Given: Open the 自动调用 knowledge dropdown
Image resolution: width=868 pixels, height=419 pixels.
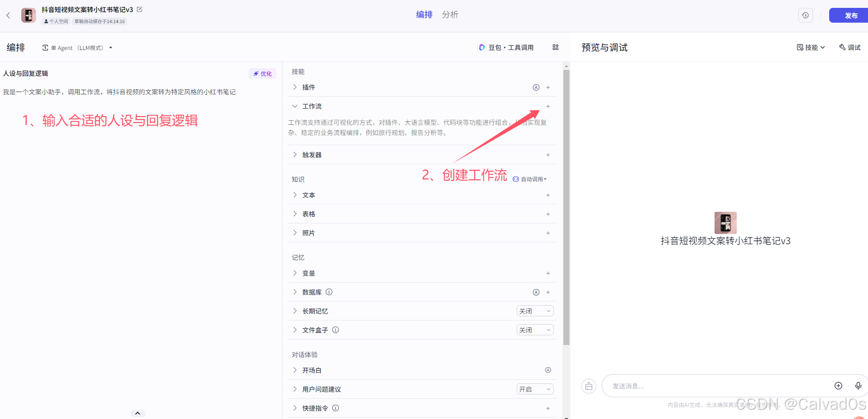Looking at the screenshot, I should [x=530, y=179].
